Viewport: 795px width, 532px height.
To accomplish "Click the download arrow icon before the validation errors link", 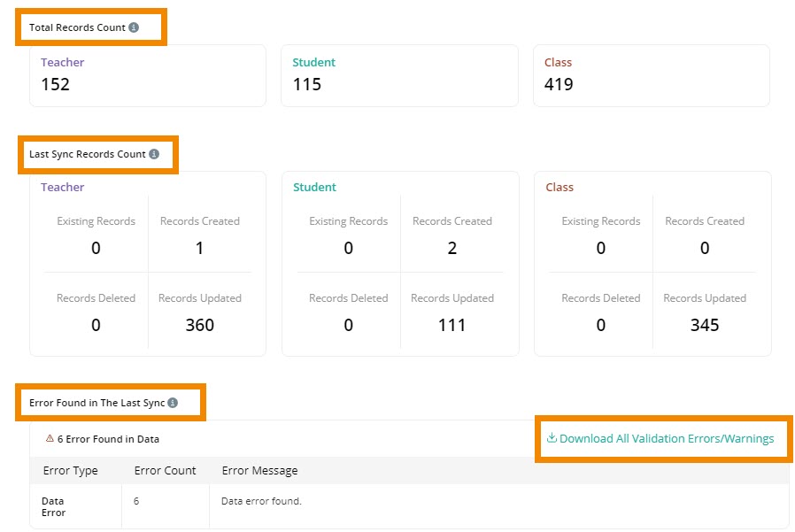I will 551,438.
